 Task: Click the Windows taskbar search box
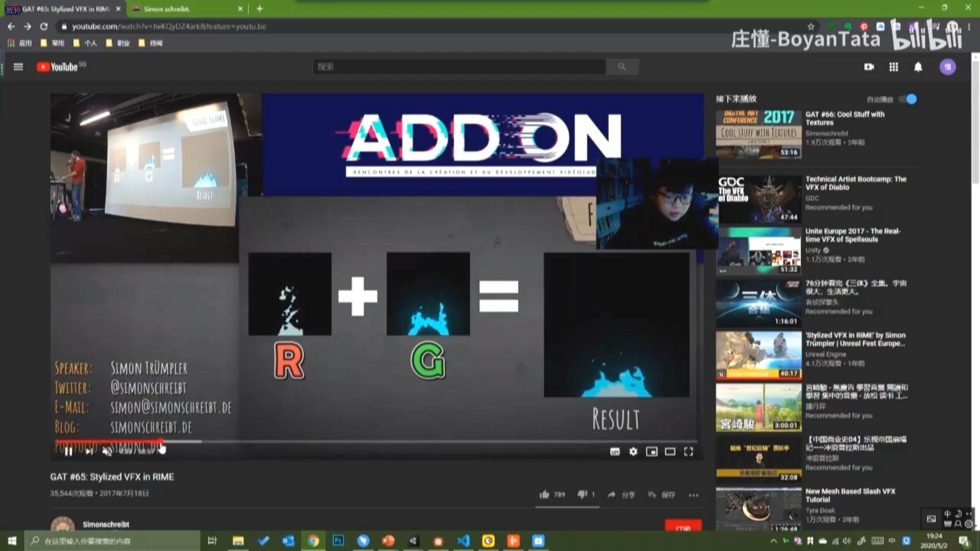[112, 541]
